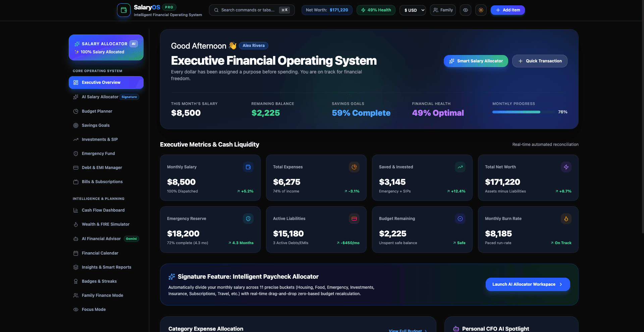
Task: Switch theme with the sun icon
Action: (481, 10)
